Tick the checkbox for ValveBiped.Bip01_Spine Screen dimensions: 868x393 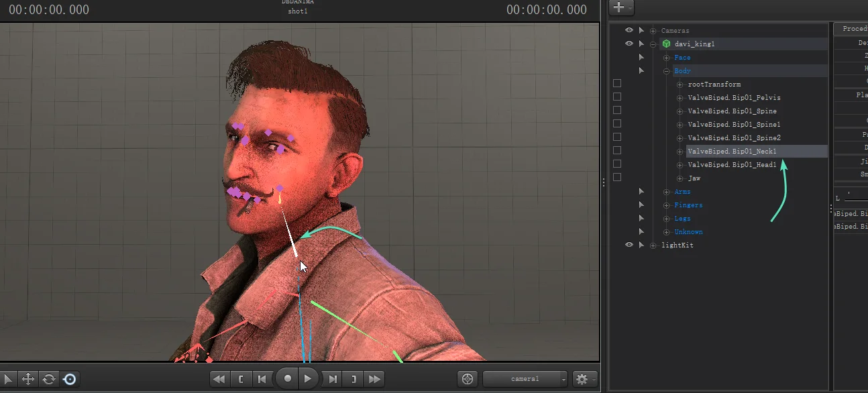click(617, 110)
